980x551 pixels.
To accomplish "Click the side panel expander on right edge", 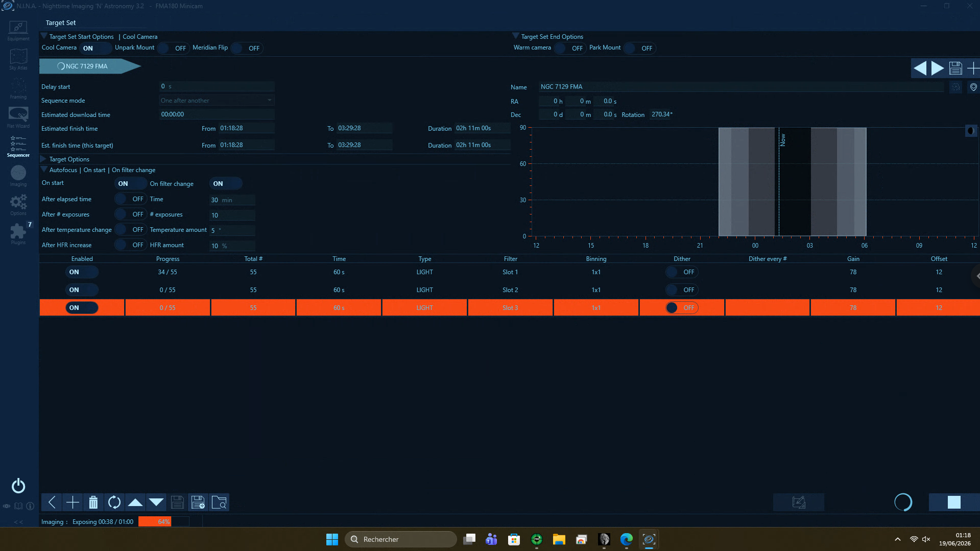I will [x=976, y=276].
